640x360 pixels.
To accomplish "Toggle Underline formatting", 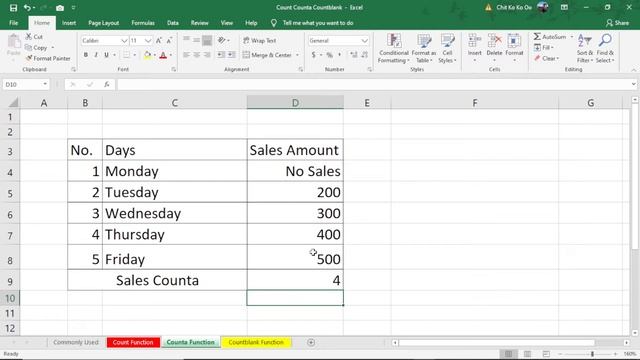I will [106, 55].
